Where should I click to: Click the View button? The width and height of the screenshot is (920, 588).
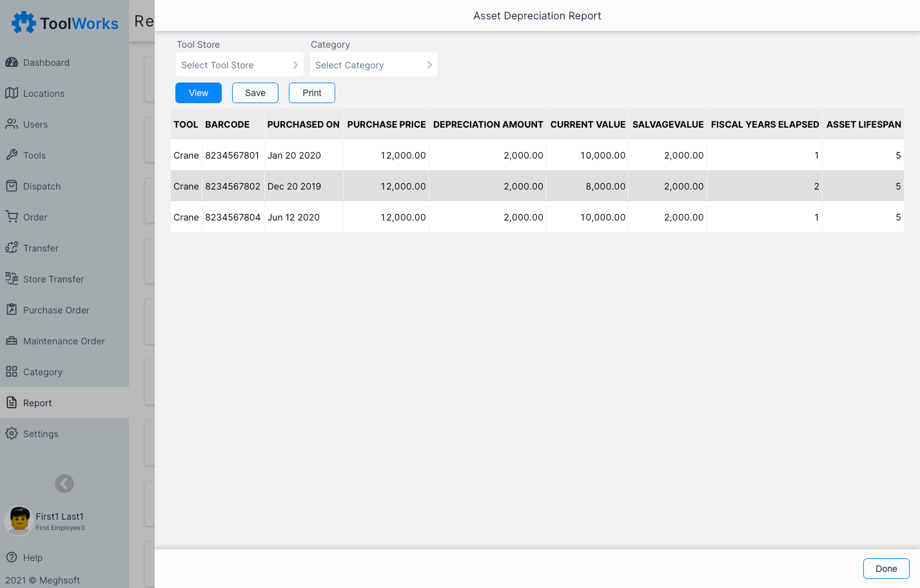point(198,92)
